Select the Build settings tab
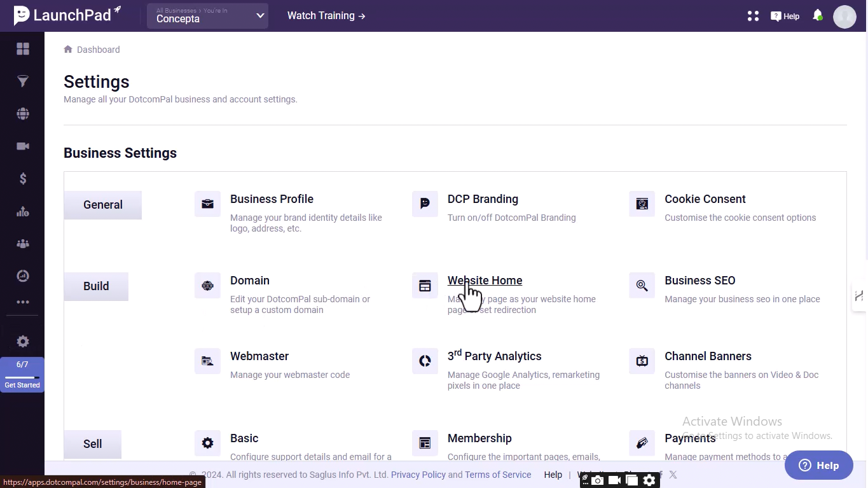This screenshot has height=488, width=868. [96, 286]
